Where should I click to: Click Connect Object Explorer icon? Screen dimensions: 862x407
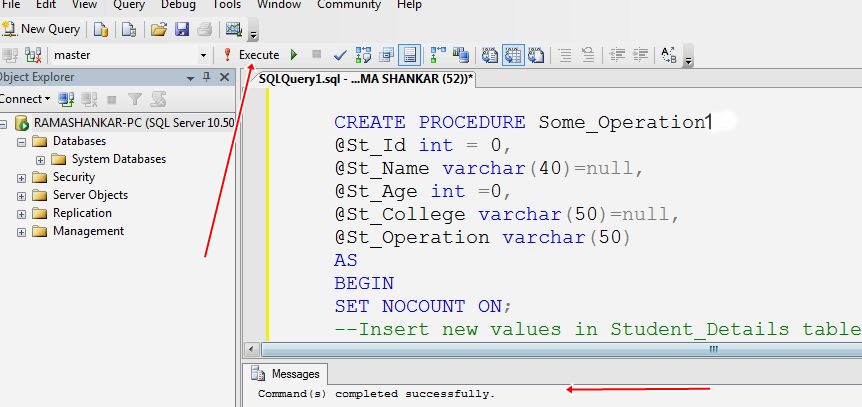tap(67, 99)
